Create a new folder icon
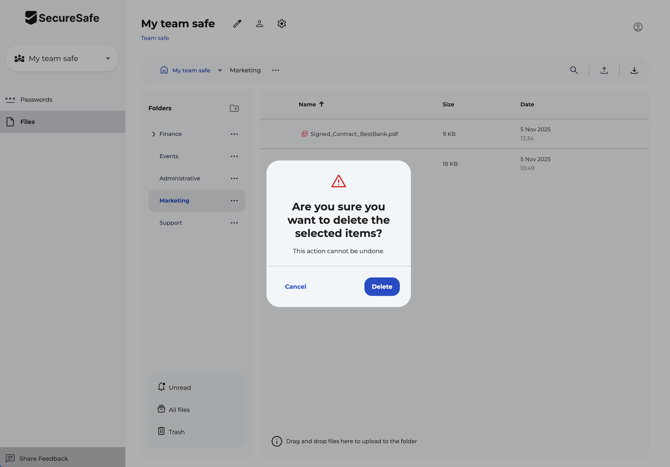Screen dimensions: 670x467 [234, 108]
